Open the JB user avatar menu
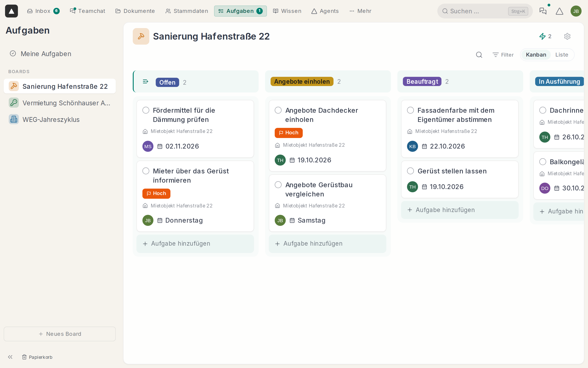This screenshot has width=588, height=368. click(576, 11)
